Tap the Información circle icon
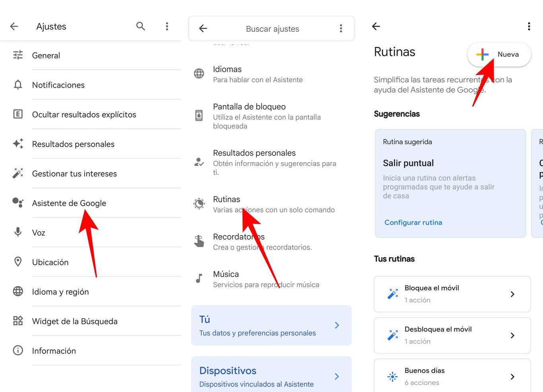 (18, 350)
